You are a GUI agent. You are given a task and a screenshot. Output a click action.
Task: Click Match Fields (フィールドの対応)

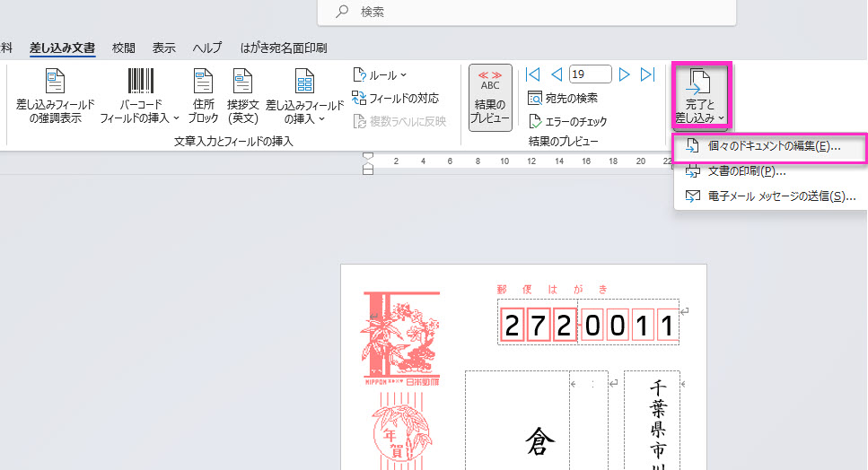pyautogui.click(x=396, y=98)
